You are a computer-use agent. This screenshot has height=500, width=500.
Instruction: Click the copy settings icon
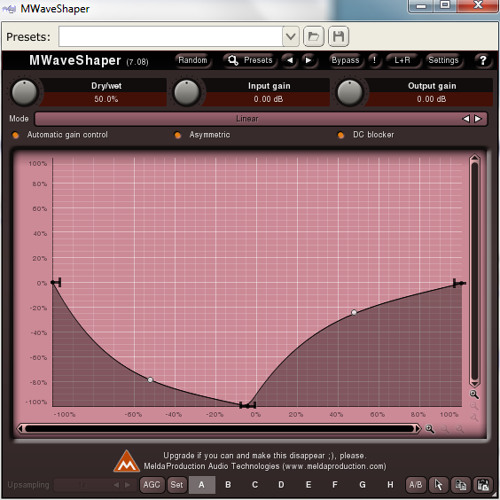(461, 485)
